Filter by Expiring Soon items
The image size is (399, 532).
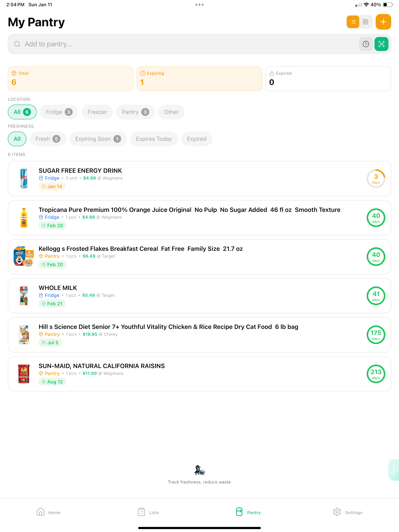[x=98, y=139]
